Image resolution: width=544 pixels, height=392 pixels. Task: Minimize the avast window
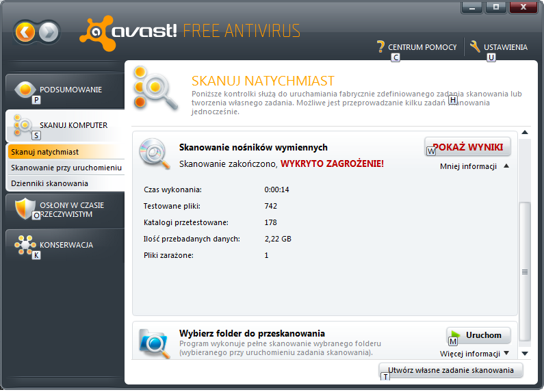pyautogui.click(x=472, y=8)
